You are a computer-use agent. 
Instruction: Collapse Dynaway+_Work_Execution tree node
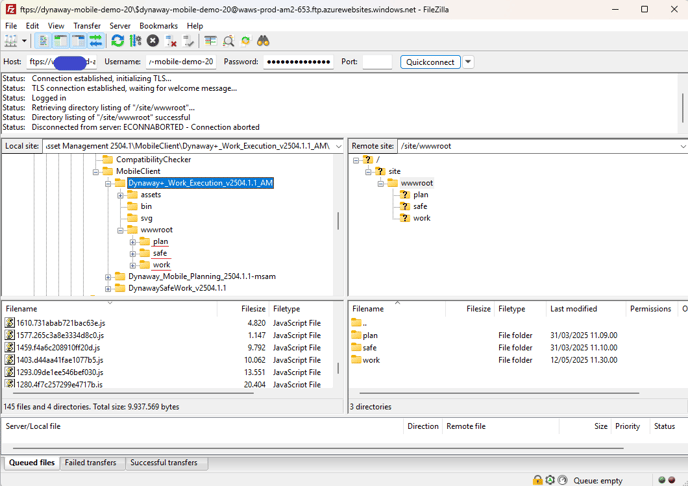pyautogui.click(x=108, y=183)
